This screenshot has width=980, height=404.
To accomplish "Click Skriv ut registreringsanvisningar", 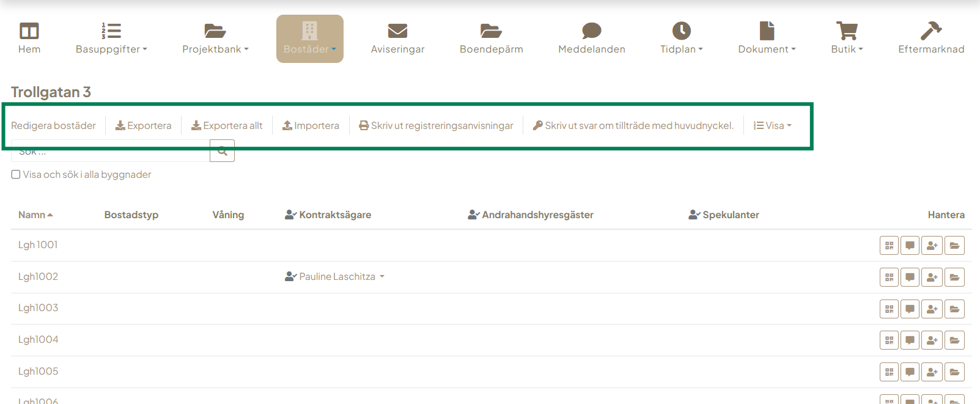I will tap(436, 125).
